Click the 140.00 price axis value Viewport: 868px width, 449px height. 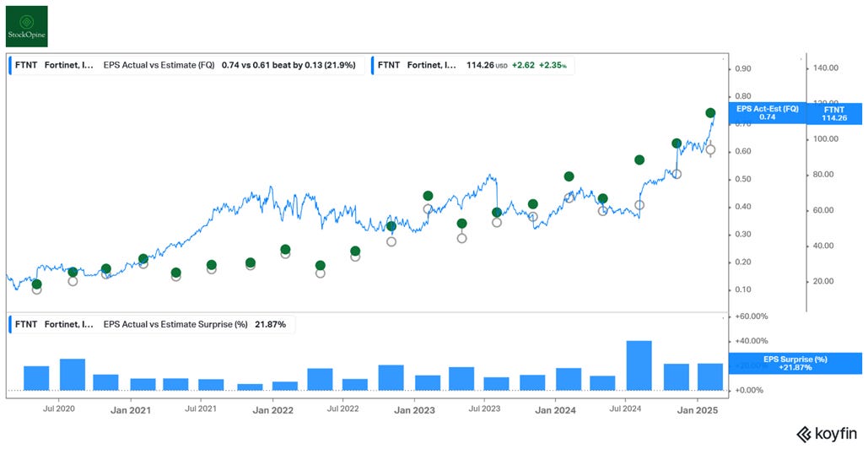pyautogui.click(x=827, y=68)
